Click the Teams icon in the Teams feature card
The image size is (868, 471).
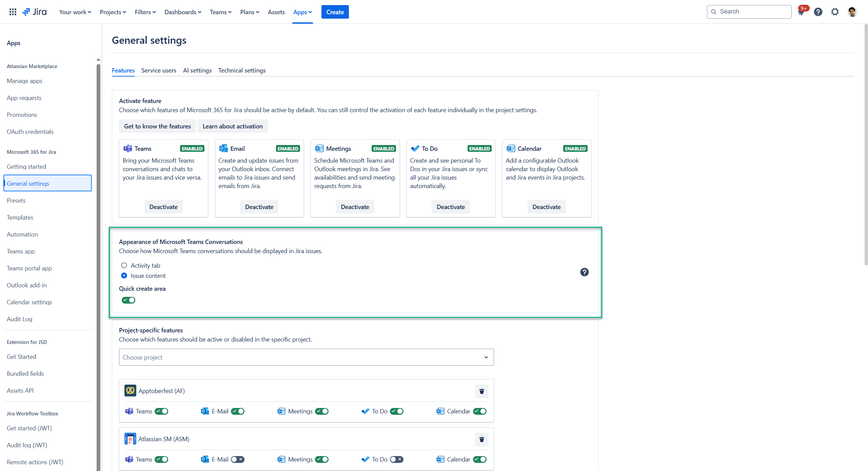pyautogui.click(x=128, y=148)
